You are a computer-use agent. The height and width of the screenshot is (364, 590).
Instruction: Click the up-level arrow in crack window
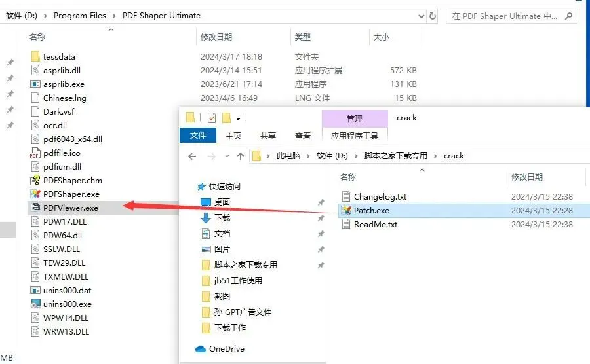pyautogui.click(x=241, y=156)
